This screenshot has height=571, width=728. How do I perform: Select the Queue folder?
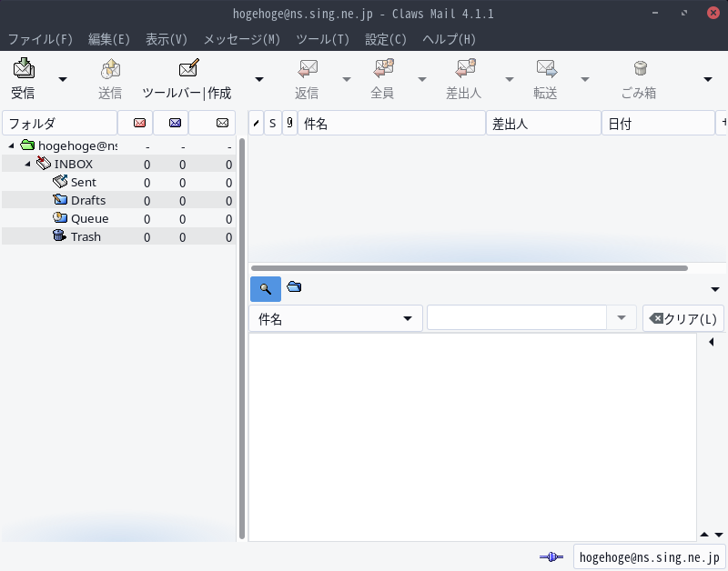pyautogui.click(x=118, y=218)
